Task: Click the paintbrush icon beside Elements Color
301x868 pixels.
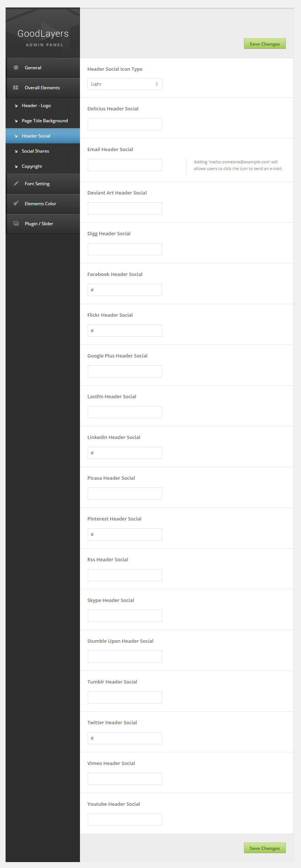Action: (16, 203)
